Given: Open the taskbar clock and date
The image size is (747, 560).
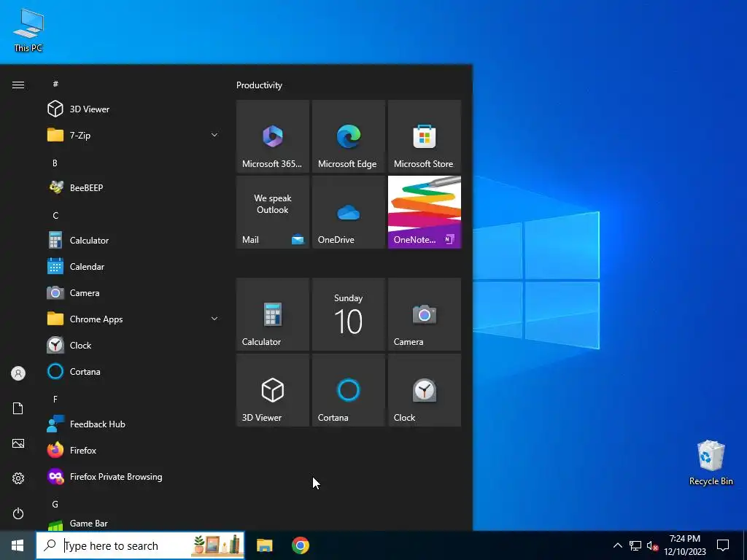Looking at the screenshot, I should click(685, 545).
